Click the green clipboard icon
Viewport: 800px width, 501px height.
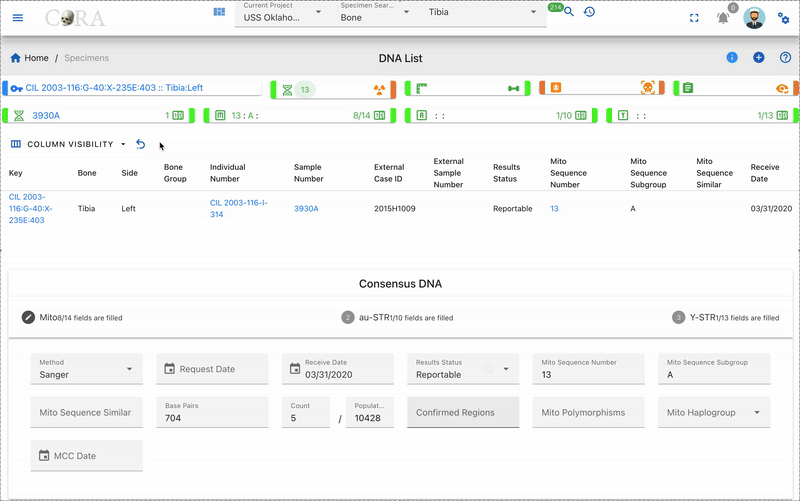(x=688, y=88)
